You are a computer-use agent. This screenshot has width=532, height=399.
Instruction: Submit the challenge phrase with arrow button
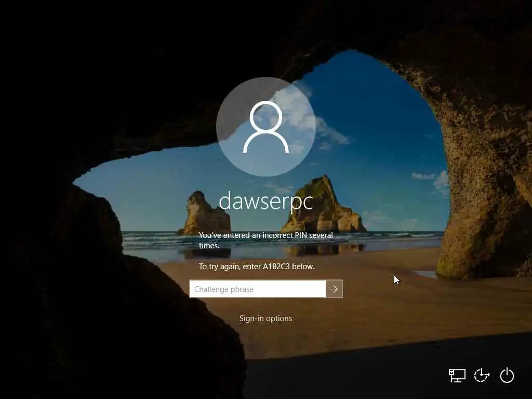pyautogui.click(x=334, y=289)
